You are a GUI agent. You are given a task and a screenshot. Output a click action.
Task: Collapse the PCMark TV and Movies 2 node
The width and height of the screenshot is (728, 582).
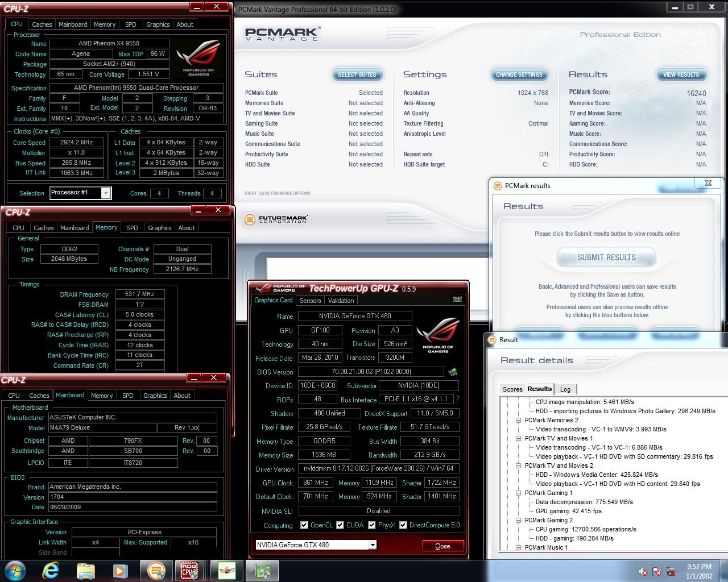pos(519,465)
